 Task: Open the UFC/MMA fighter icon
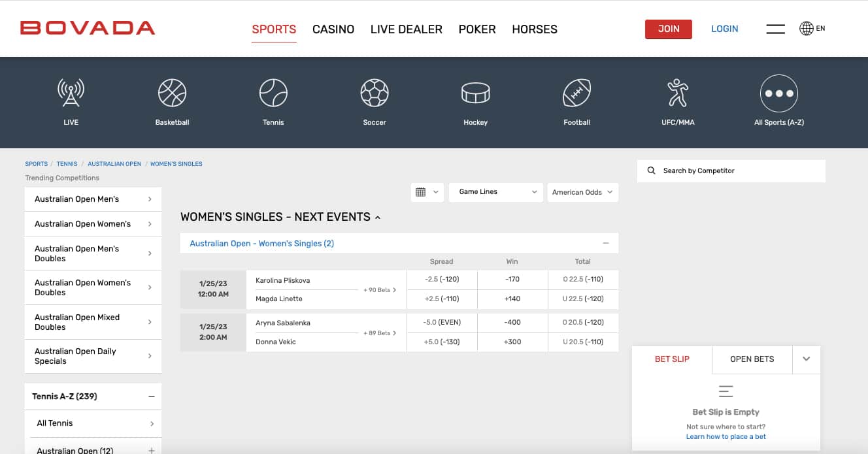[x=678, y=93]
